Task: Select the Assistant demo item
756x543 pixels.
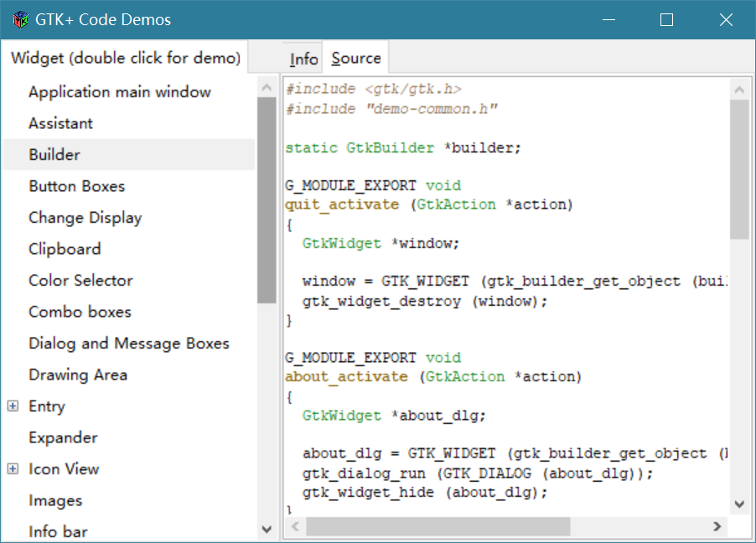Action: pos(60,123)
